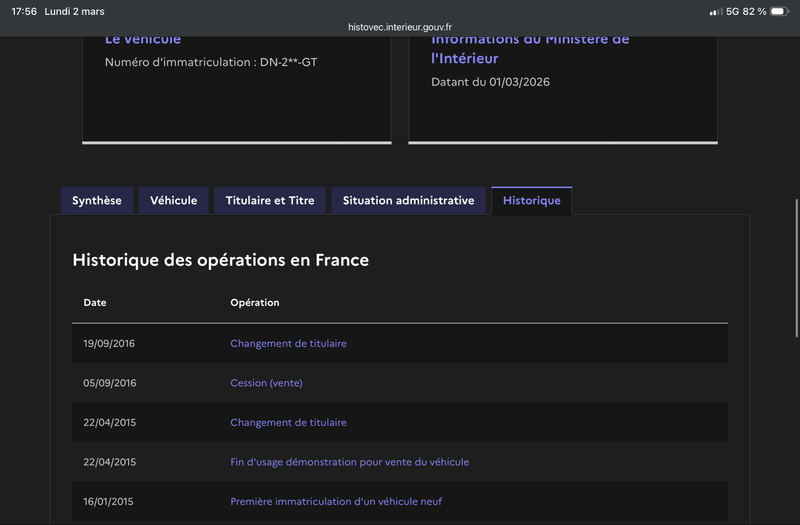The height and width of the screenshot is (525, 800).
Task: Switch to the Véhicule tab
Action: tap(174, 201)
